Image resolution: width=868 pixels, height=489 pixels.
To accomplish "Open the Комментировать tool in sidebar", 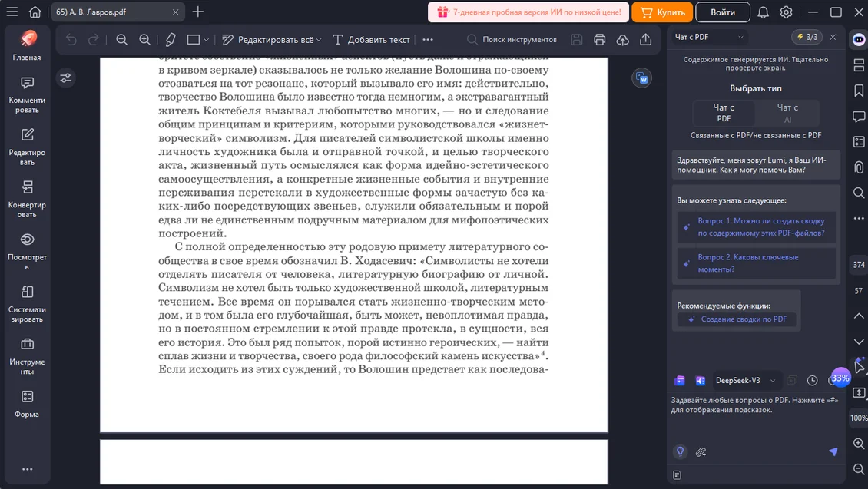I will [27, 94].
